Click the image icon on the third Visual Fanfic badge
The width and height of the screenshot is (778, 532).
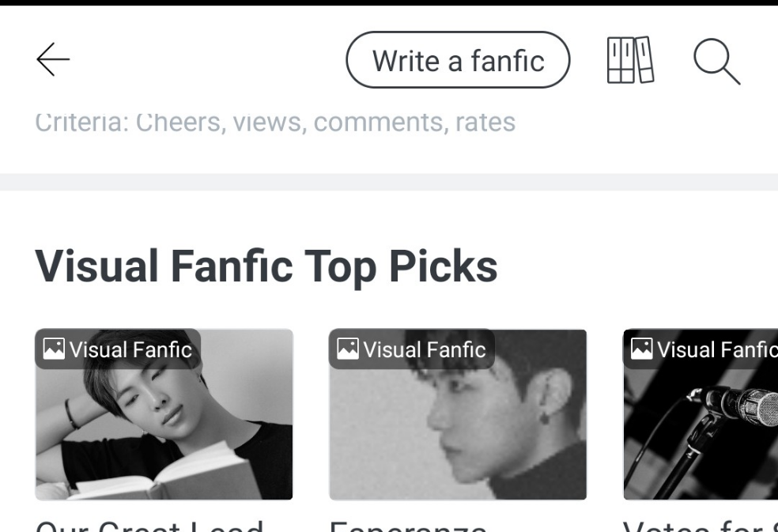642,349
